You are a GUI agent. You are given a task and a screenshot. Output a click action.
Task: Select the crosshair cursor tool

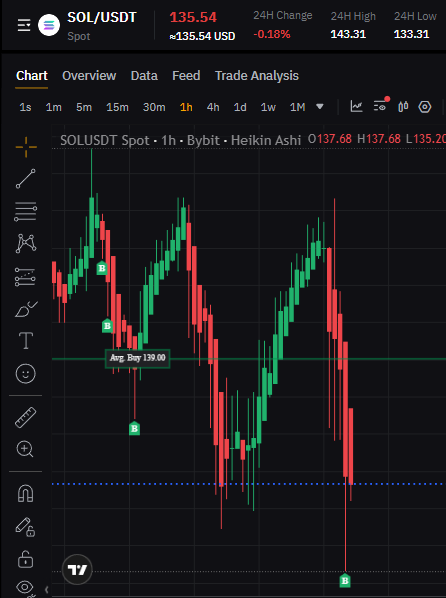(x=26, y=147)
